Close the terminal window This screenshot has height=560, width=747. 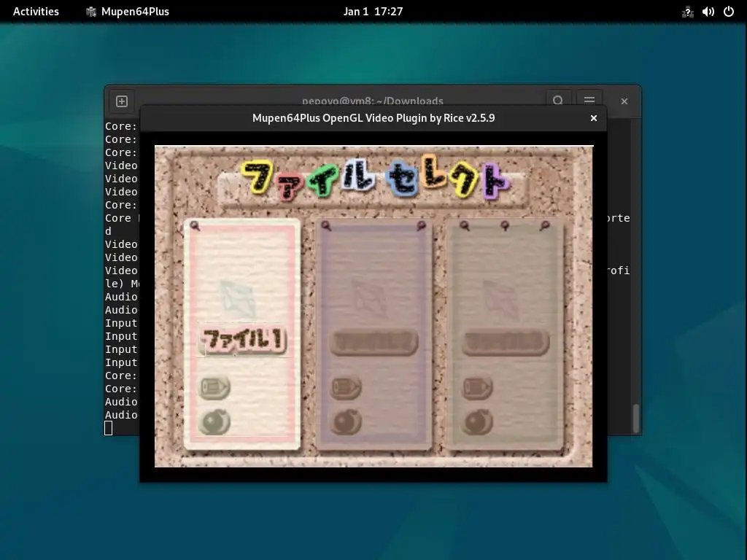[624, 101]
